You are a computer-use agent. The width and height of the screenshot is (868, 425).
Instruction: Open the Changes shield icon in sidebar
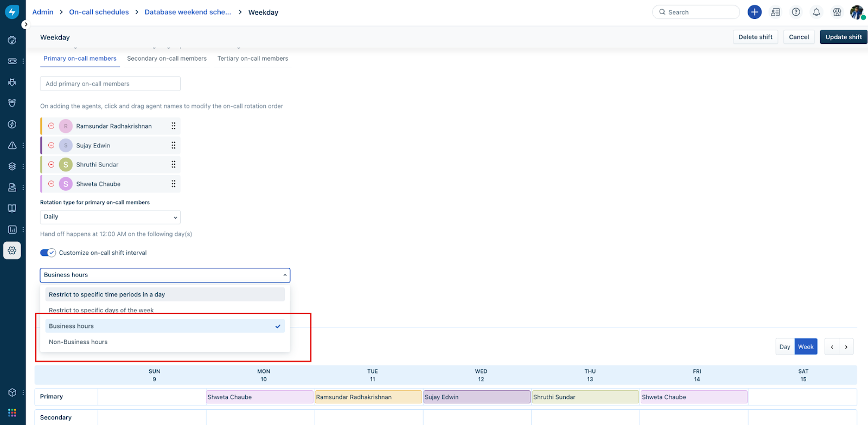[x=12, y=103]
